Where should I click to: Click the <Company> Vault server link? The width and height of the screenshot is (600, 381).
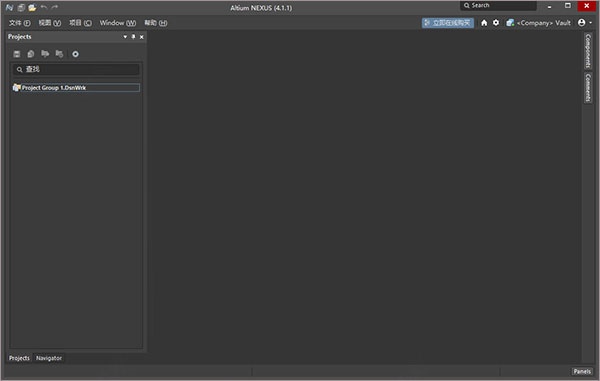click(538, 23)
